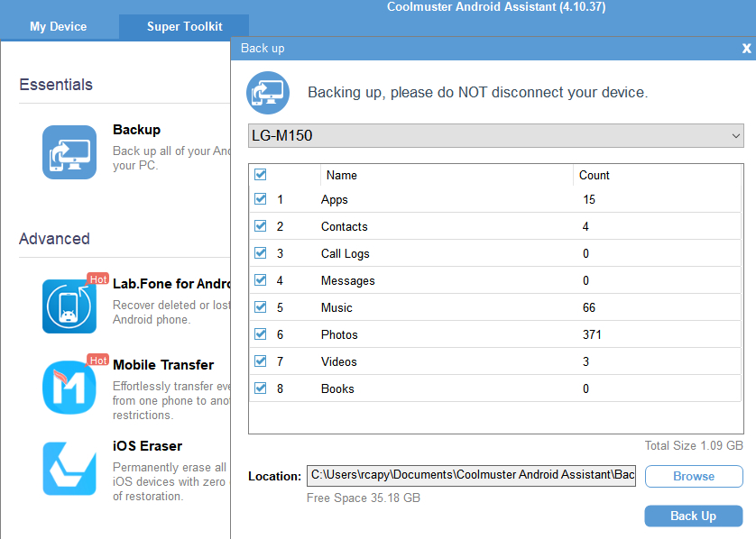Image resolution: width=756 pixels, height=539 pixels.
Task: Click the Browse button
Action: (x=694, y=476)
